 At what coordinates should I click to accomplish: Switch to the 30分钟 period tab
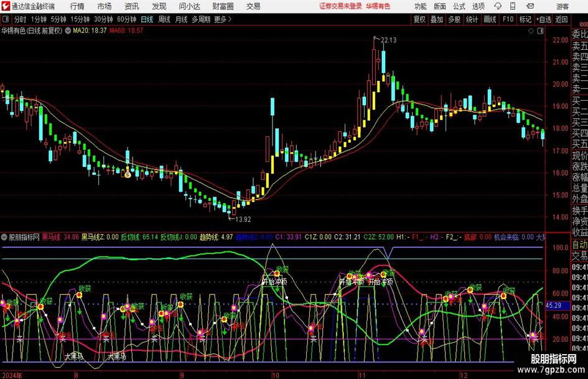[103, 19]
